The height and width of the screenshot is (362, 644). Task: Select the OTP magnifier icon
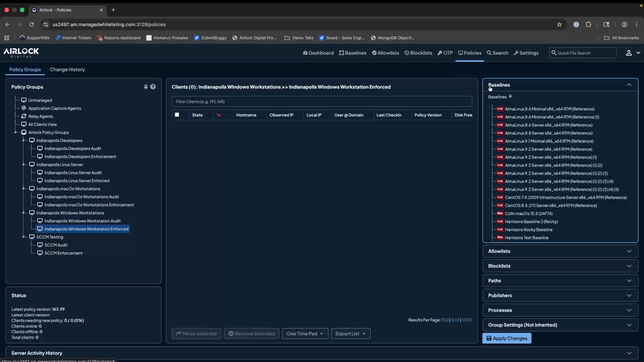[x=440, y=53]
